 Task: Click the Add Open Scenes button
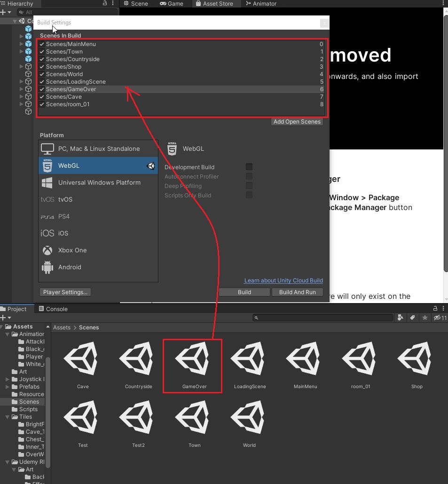click(297, 122)
